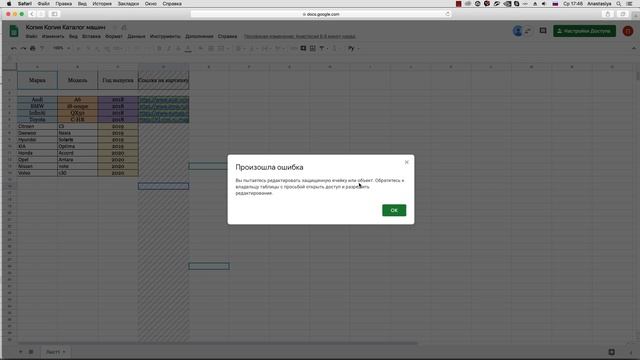640x360 pixels.
Task: Click the document title Копия Копия Каталог машин
Action: [66, 27]
